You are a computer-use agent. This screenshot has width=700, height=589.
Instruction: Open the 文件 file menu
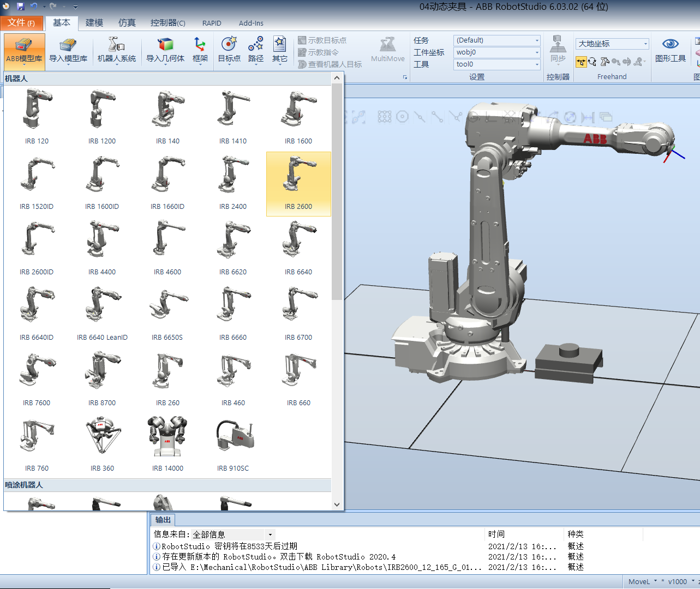(x=21, y=23)
